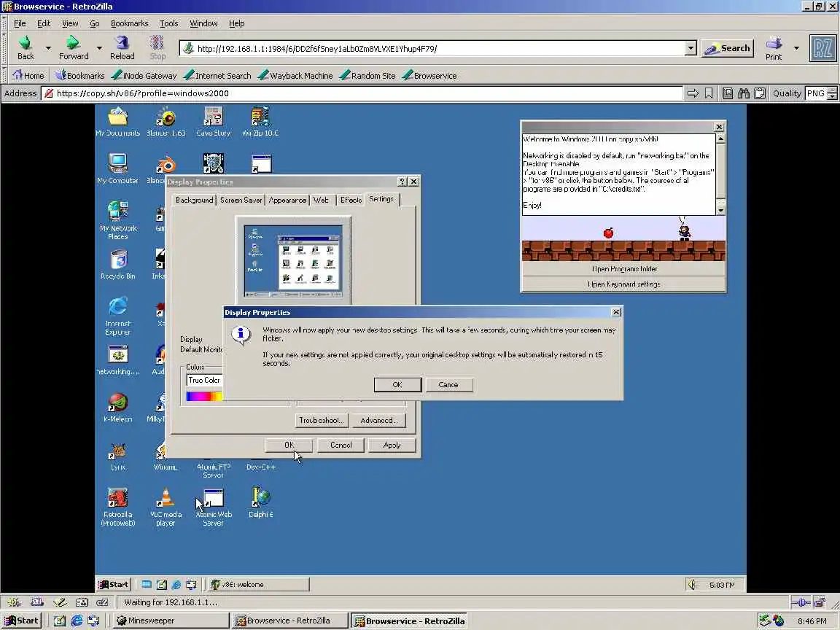Select the Retrozilla (Protoweb) desktop icon

point(118,507)
